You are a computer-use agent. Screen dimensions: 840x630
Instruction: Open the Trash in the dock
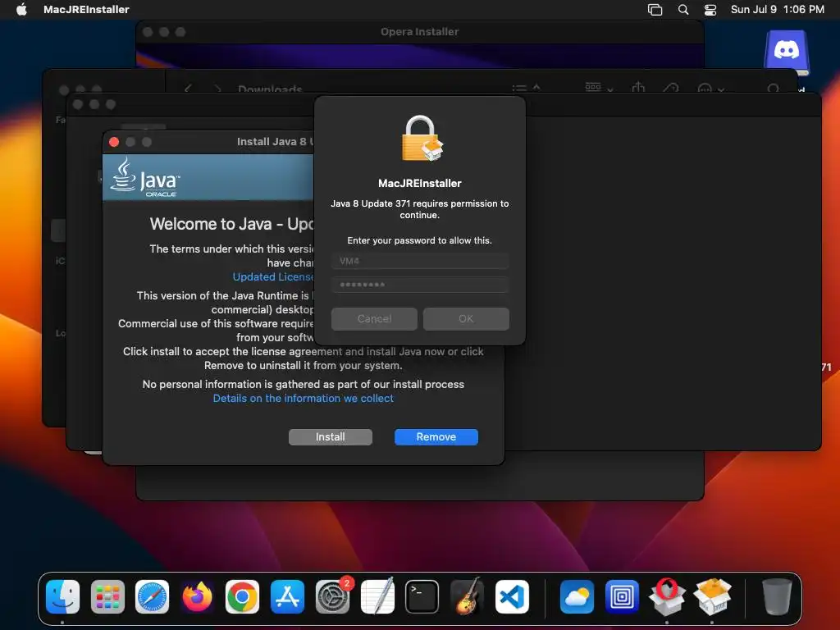click(777, 596)
